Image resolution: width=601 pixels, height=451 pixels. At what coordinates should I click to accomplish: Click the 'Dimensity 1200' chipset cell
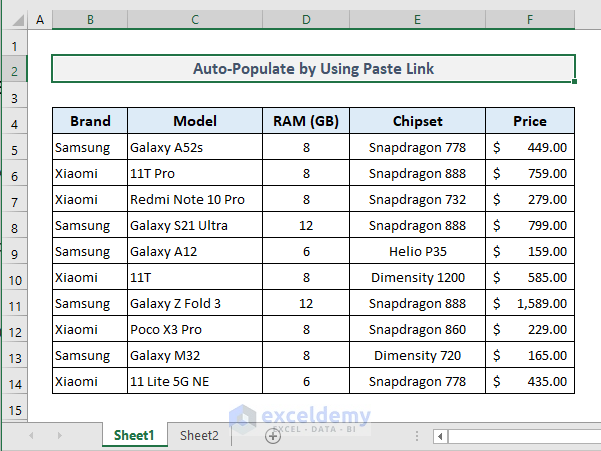(417, 277)
